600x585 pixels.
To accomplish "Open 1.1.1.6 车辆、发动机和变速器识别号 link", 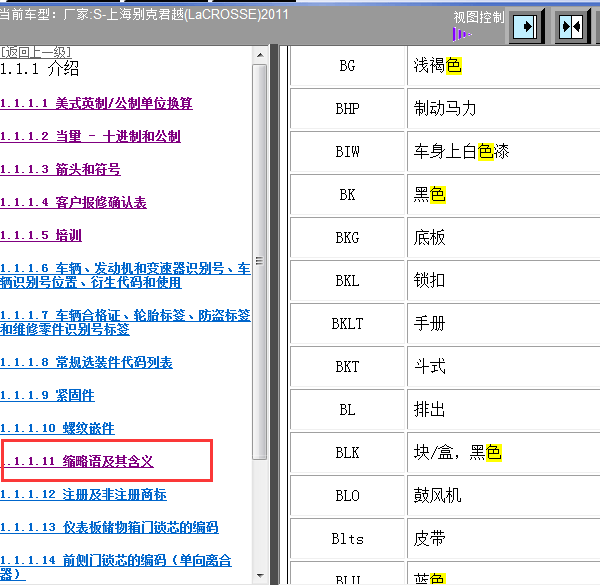I will pos(125,275).
